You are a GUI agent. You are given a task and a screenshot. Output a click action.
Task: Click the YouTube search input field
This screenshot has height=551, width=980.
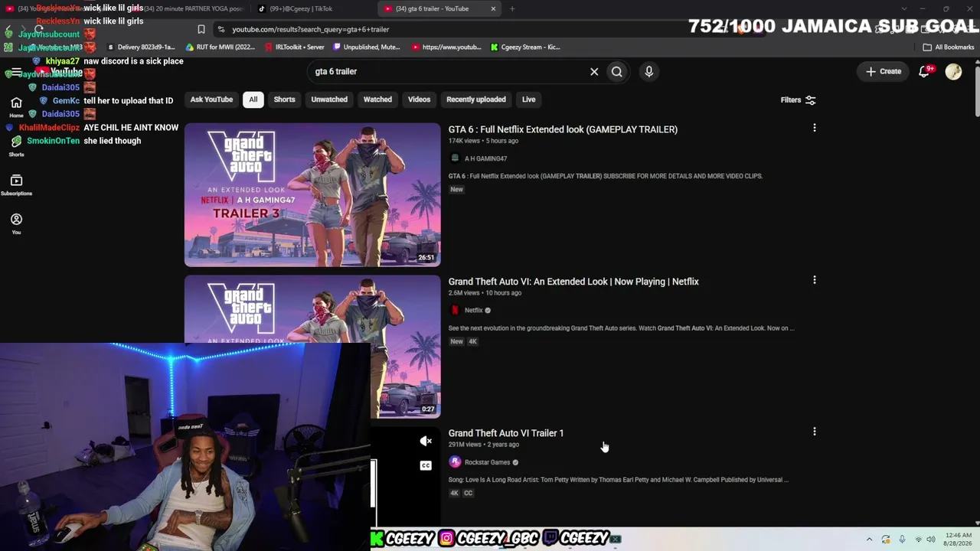tap(448, 71)
